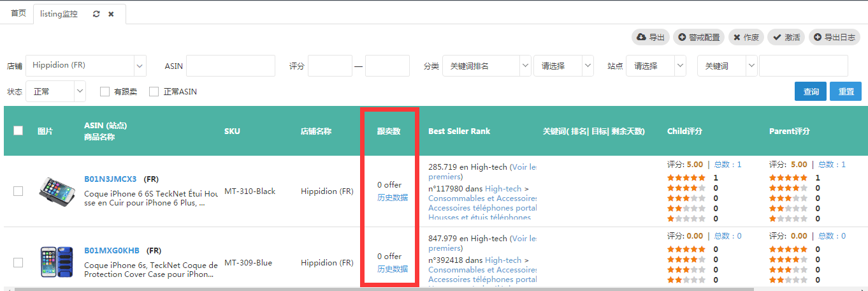This screenshot has height=291, width=868.
Task: Click the 跟卖数 column header
Action: tap(389, 131)
